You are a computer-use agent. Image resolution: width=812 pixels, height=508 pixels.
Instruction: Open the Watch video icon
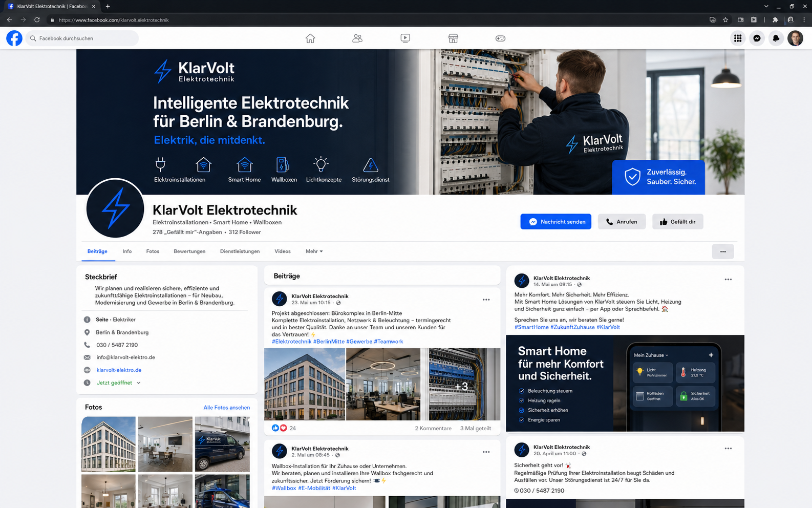pyautogui.click(x=405, y=38)
